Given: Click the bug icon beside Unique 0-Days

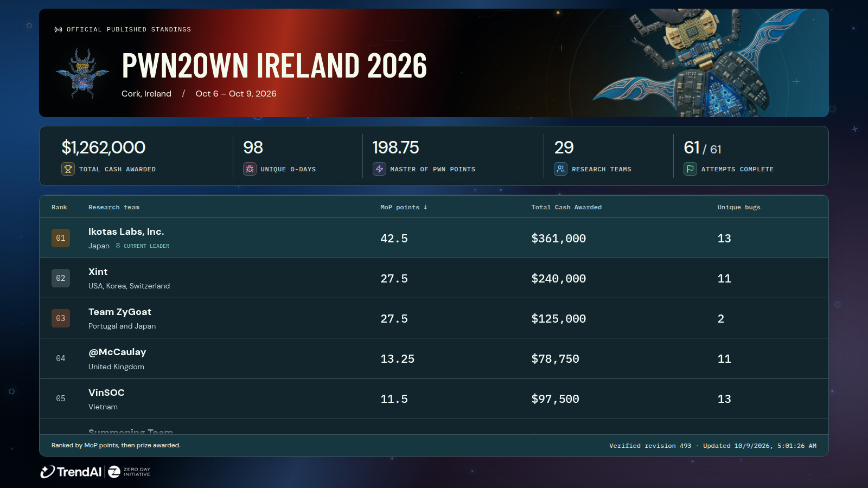Looking at the screenshot, I should [250, 169].
